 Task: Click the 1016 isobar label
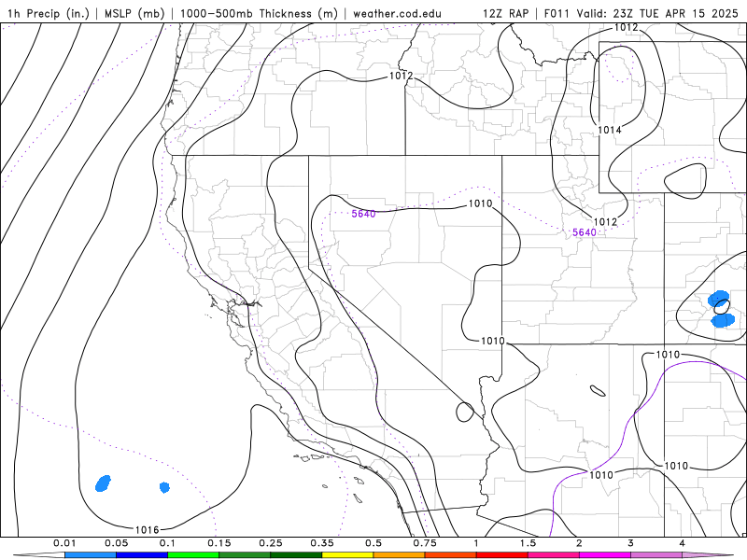pos(147,529)
